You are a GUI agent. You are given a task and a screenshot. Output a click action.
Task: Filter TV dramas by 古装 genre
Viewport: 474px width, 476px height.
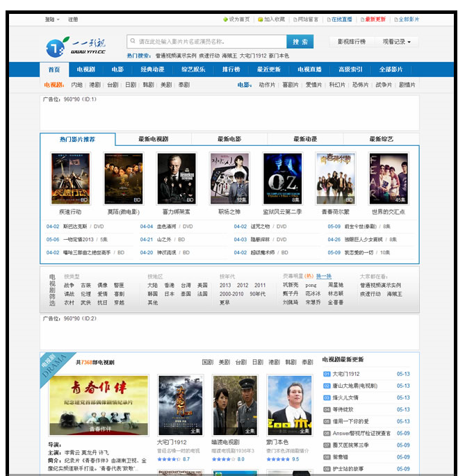(x=85, y=286)
